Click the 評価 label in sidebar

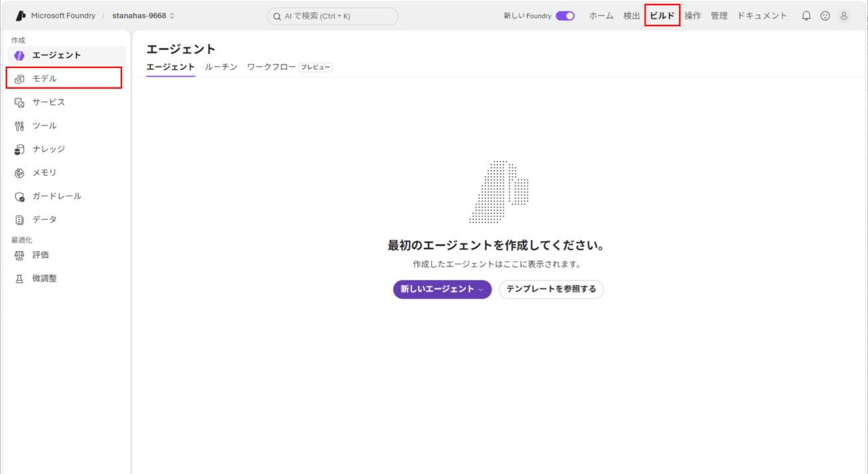(x=41, y=255)
